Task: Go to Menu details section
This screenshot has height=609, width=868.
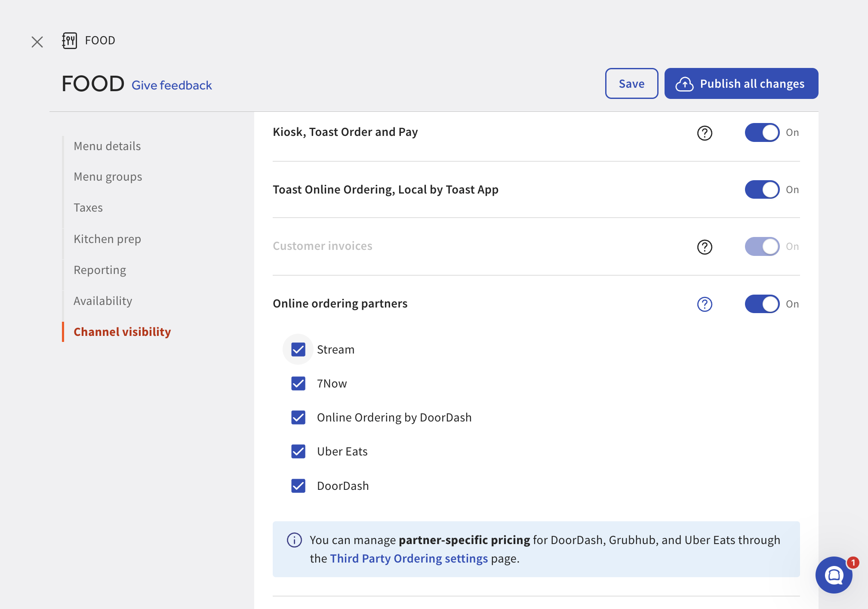Action: point(107,146)
